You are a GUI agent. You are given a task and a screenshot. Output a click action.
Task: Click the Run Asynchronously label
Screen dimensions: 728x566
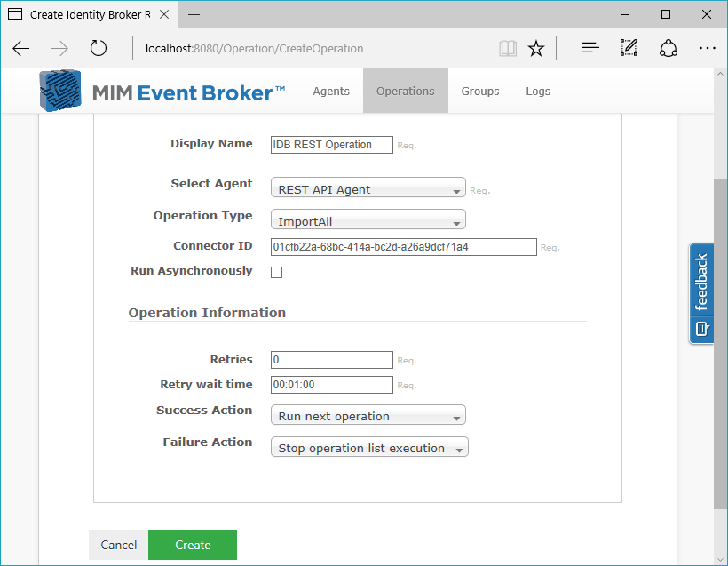(191, 270)
